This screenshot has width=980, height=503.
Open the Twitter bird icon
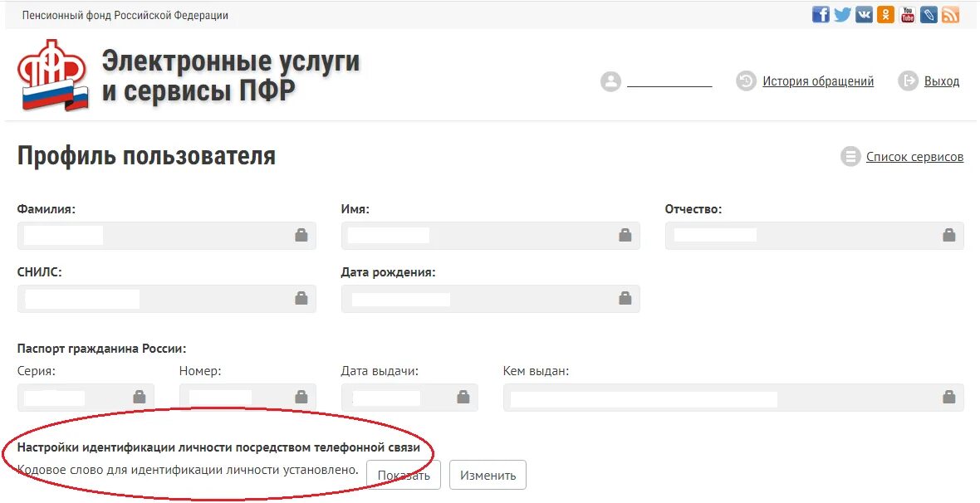842,14
